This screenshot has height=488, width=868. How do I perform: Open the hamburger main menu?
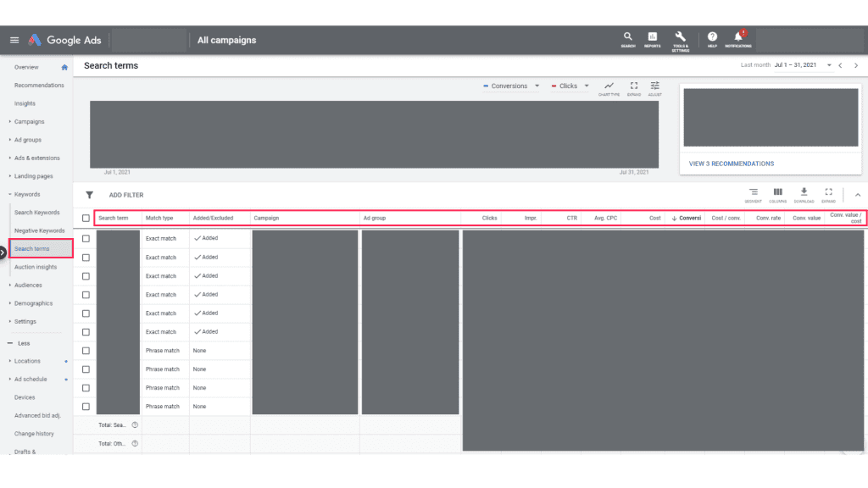14,40
